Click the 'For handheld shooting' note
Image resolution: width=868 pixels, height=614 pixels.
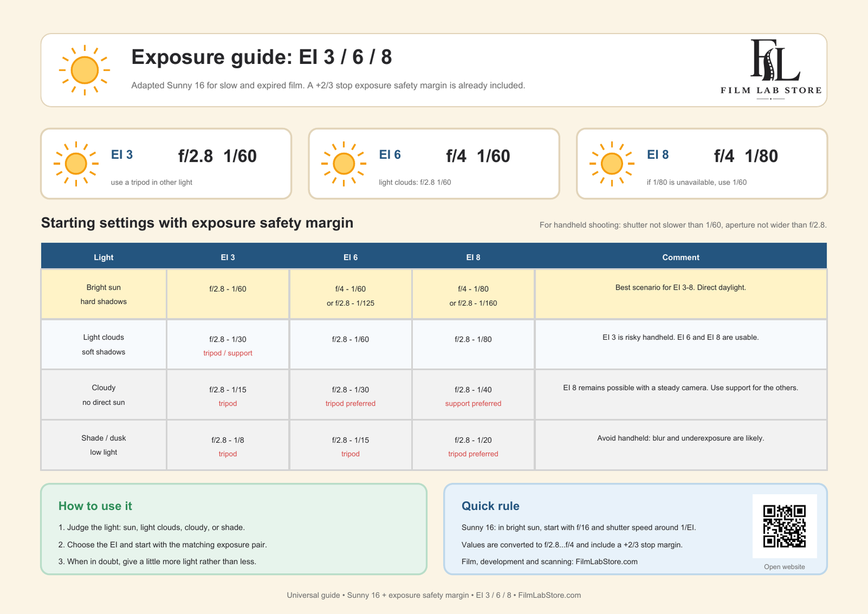(683, 225)
